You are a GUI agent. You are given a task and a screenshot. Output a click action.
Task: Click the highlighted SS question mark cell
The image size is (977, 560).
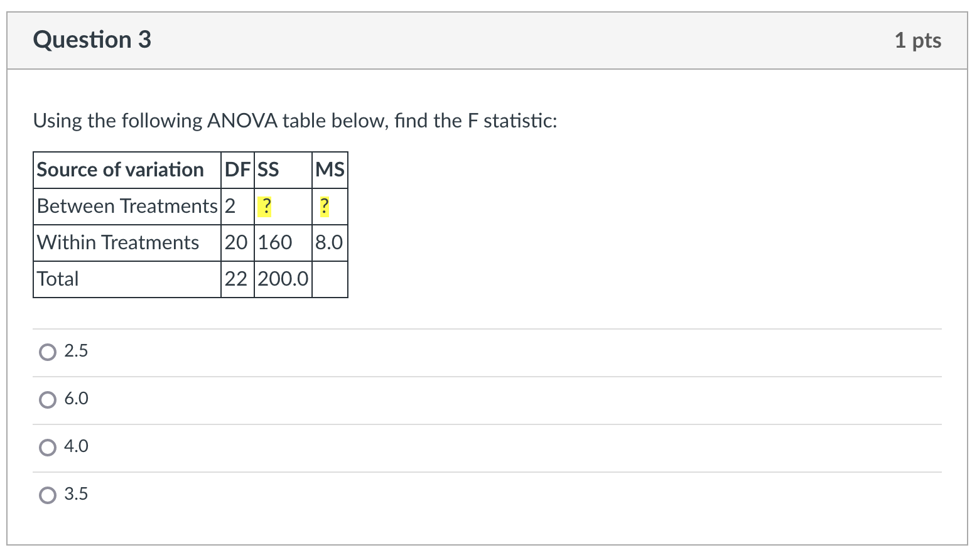point(266,206)
